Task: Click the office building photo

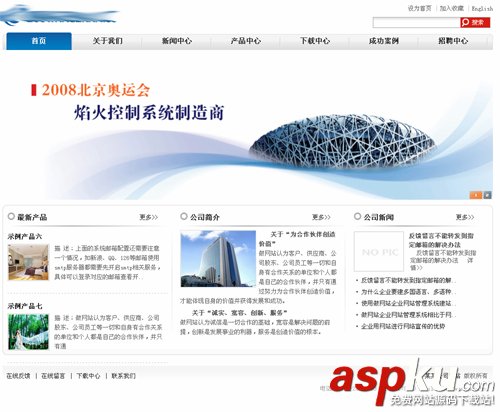Action: point(218,259)
